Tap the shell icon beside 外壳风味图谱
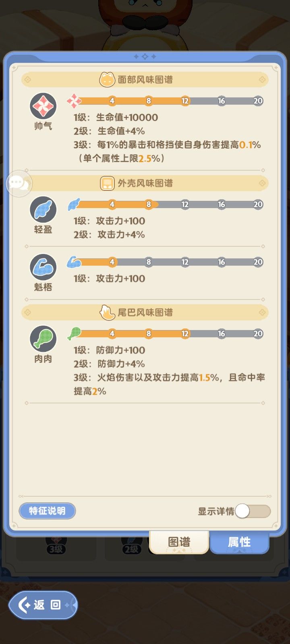This screenshot has height=644, width=290. pos(107,184)
